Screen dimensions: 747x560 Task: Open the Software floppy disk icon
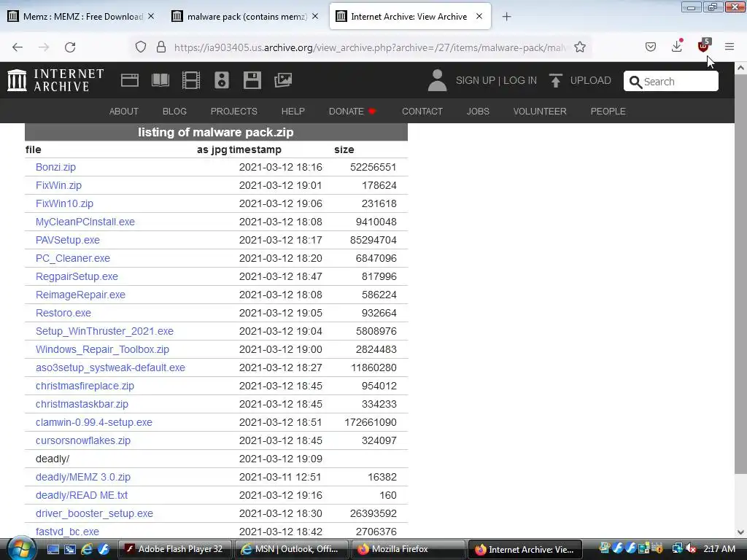coord(252,80)
